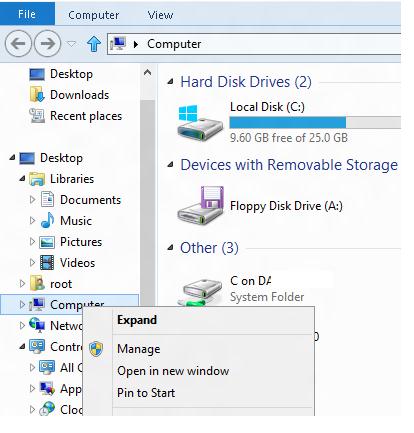
Task: Collapse the Other (3) group
Action: [x=170, y=247]
